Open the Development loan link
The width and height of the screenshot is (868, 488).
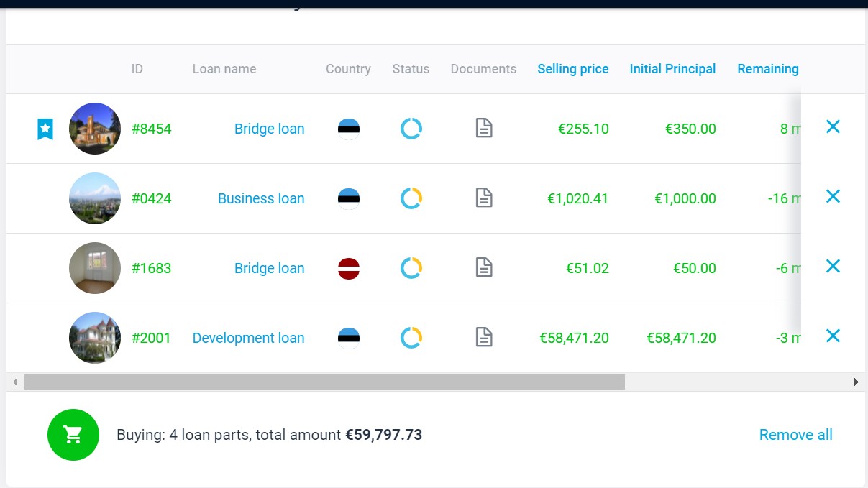pyautogui.click(x=248, y=338)
